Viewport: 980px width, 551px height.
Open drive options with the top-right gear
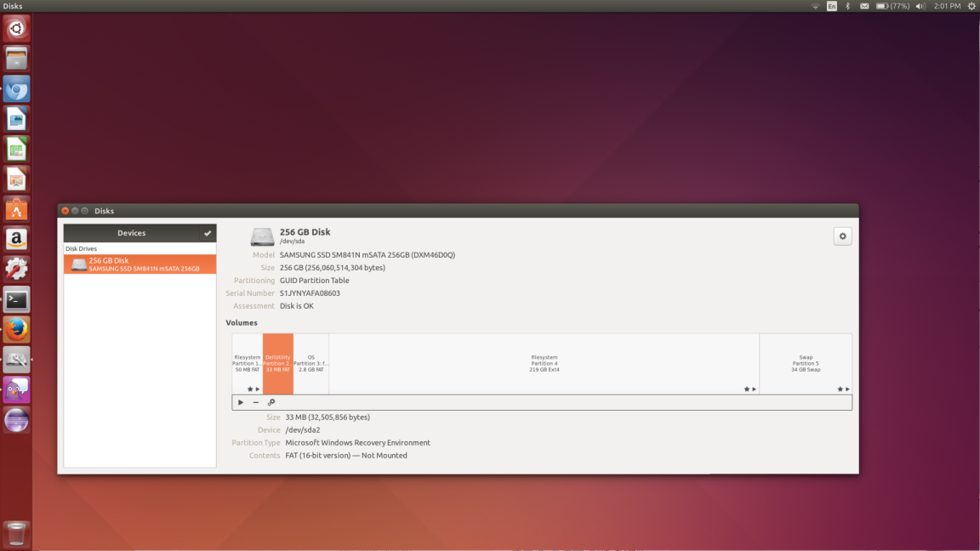click(842, 236)
